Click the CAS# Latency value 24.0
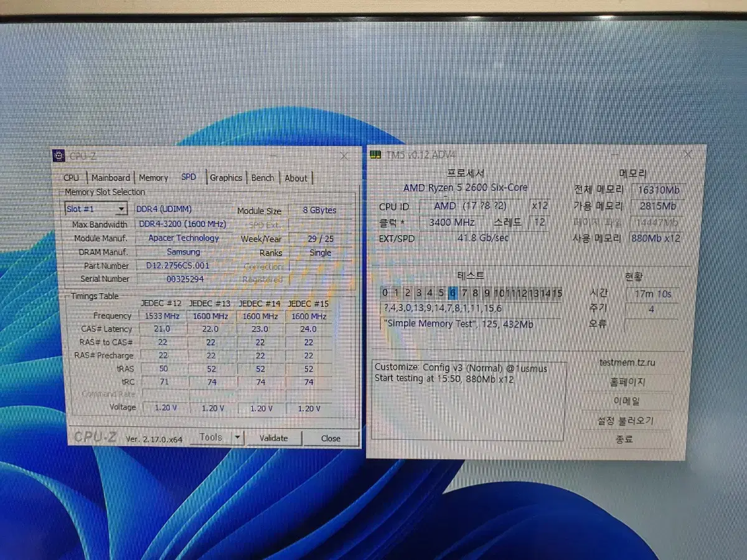Image resolution: width=747 pixels, height=560 pixels. coord(309,329)
